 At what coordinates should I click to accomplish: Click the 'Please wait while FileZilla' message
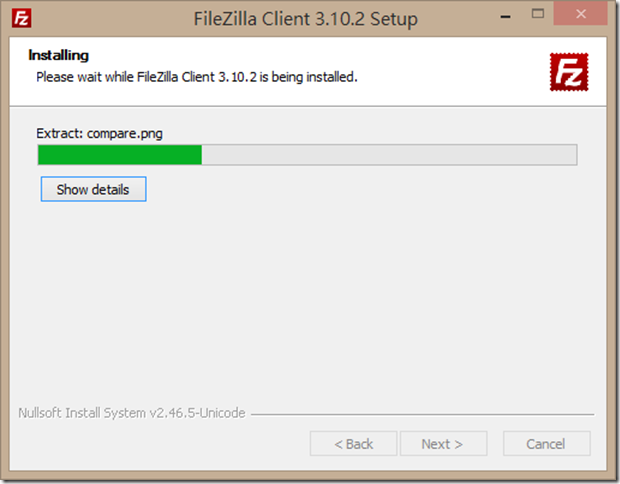pos(197,77)
